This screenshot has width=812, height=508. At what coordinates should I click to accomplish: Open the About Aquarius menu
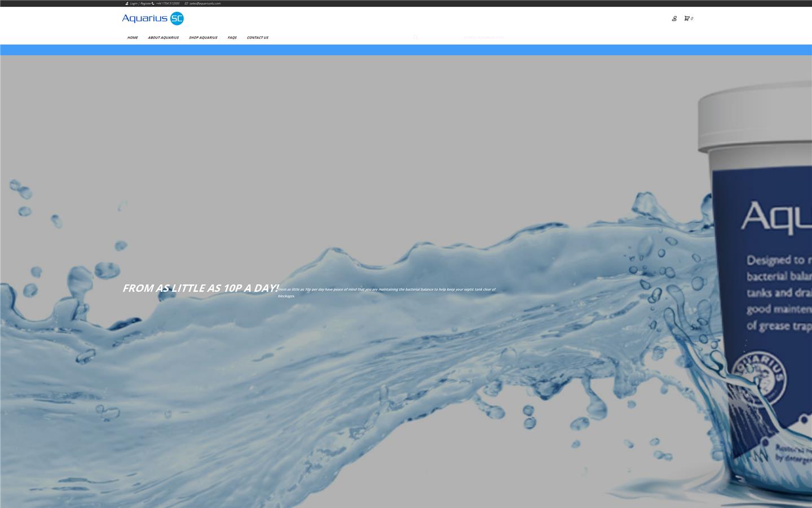(163, 38)
